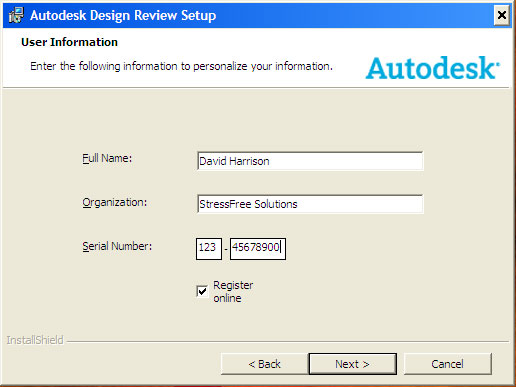Click the Organization label
The width and height of the screenshot is (516, 387).
[114, 202]
